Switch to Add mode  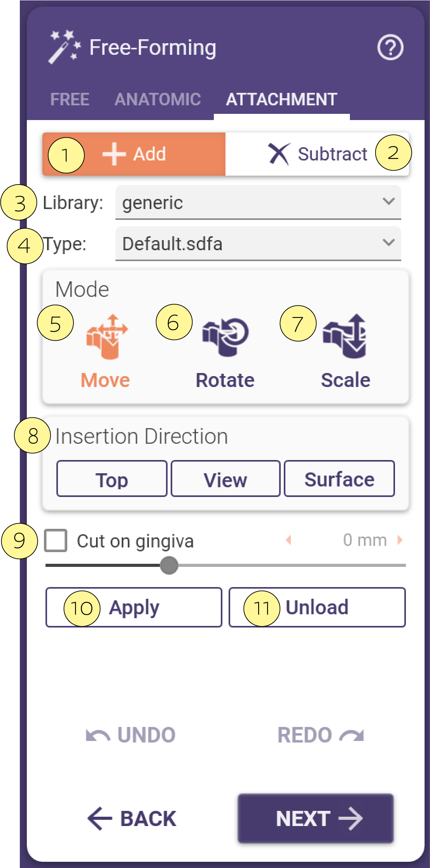pyautogui.click(x=134, y=154)
